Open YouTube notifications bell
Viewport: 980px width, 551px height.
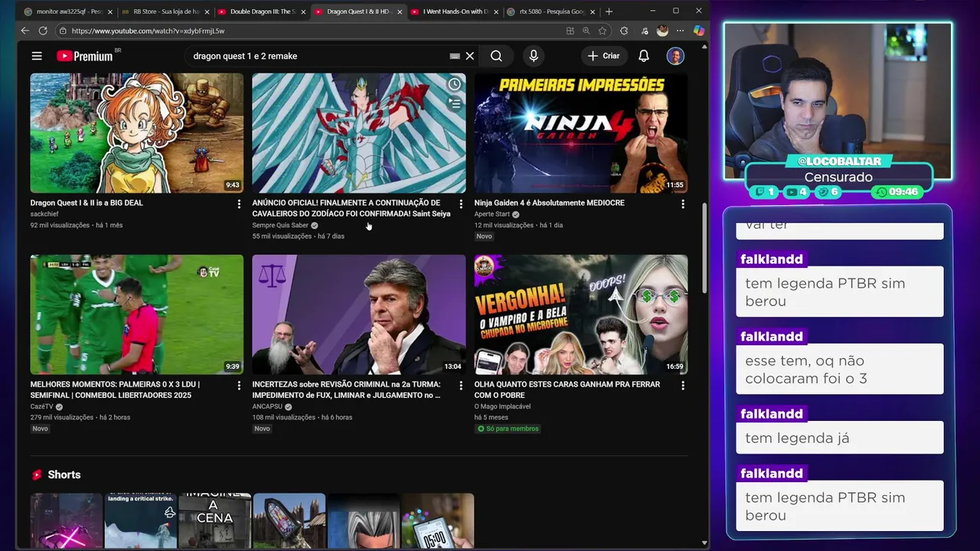644,56
